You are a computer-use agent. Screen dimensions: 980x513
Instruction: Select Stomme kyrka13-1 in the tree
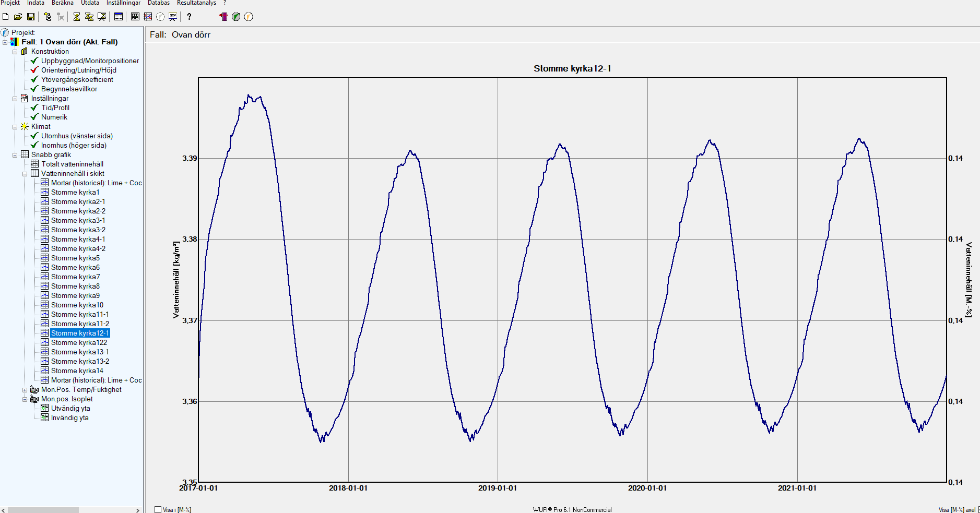[80, 352]
